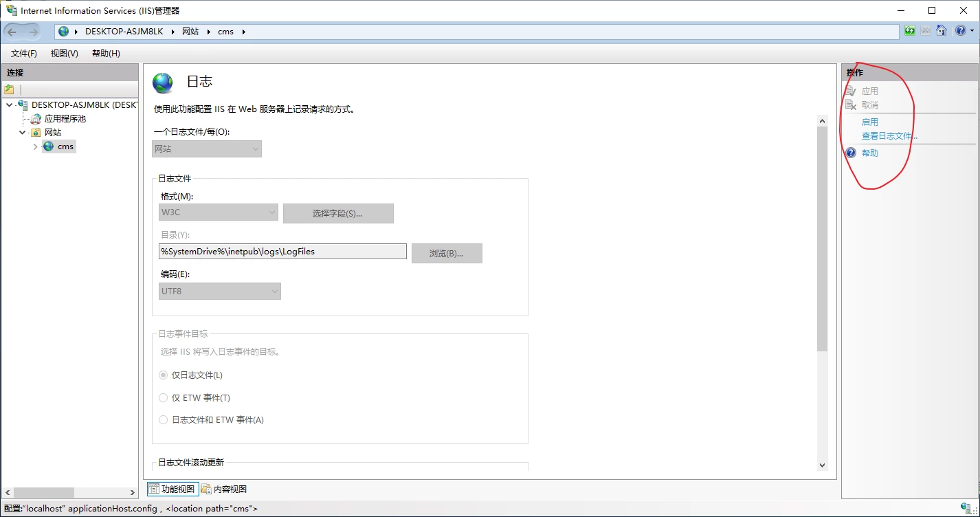
Task: Click the 应用 icon in the actions pane
Action: click(x=851, y=91)
